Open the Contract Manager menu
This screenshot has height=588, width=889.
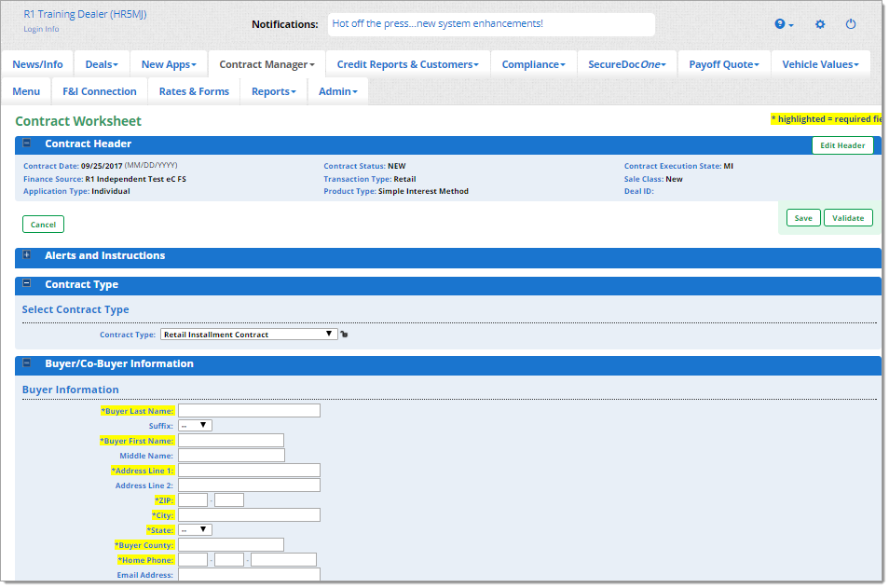click(267, 64)
